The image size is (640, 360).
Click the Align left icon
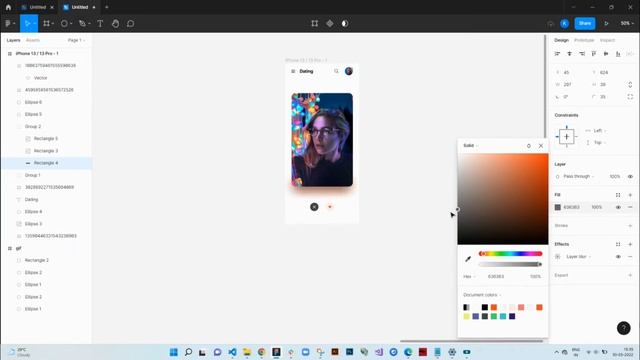coord(558,53)
